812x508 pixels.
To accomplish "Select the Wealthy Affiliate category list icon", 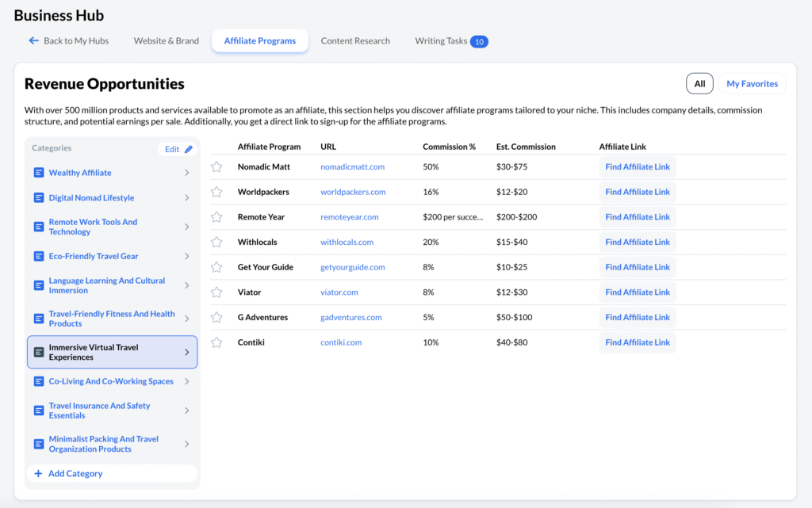I will point(38,172).
